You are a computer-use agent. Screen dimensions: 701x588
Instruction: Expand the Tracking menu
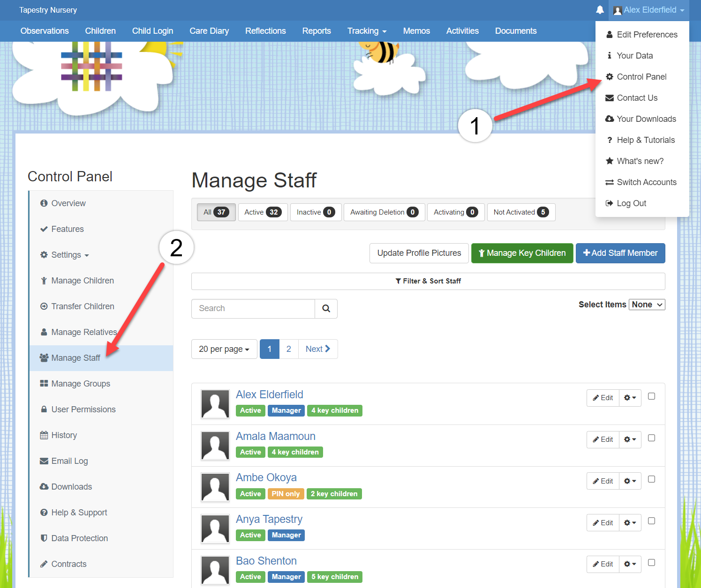coord(367,31)
